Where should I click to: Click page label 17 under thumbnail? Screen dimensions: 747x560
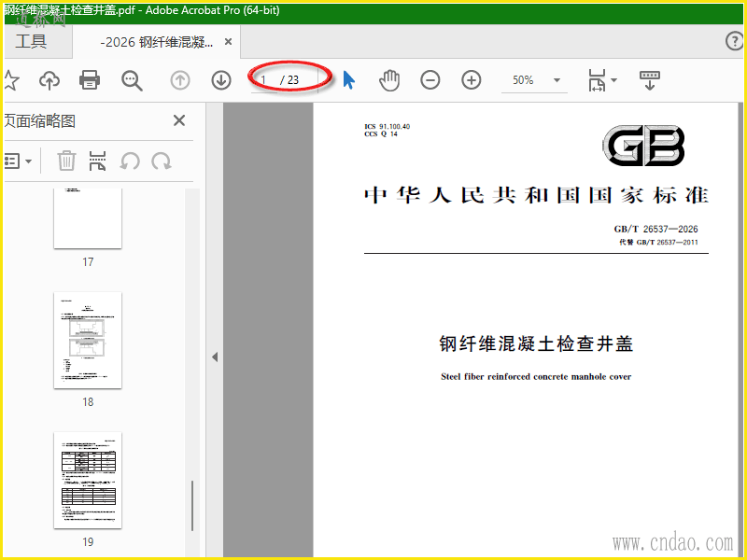(88, 262)
